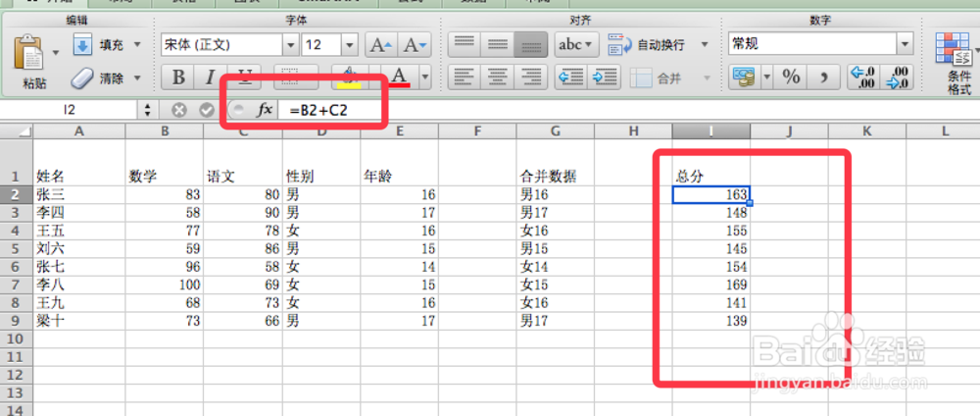Align text right horizontally
980x416 pixels.
click(530, 78)
